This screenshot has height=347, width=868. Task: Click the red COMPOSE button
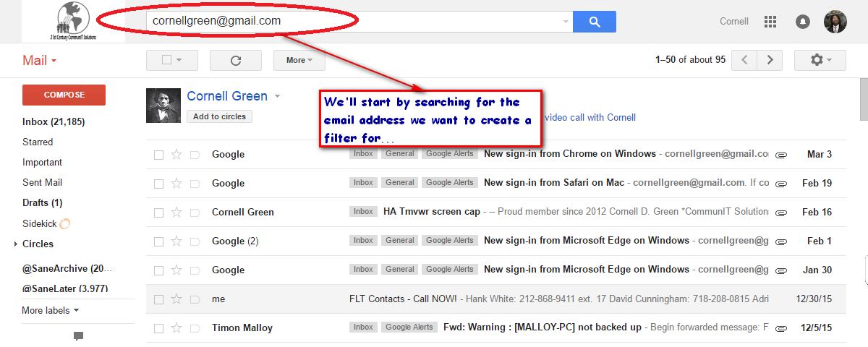64,95
